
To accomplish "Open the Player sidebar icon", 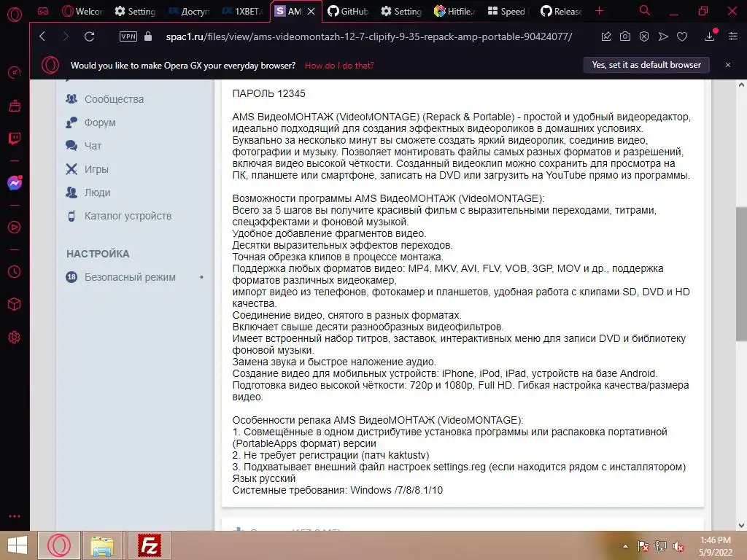I will coord(15,227).
